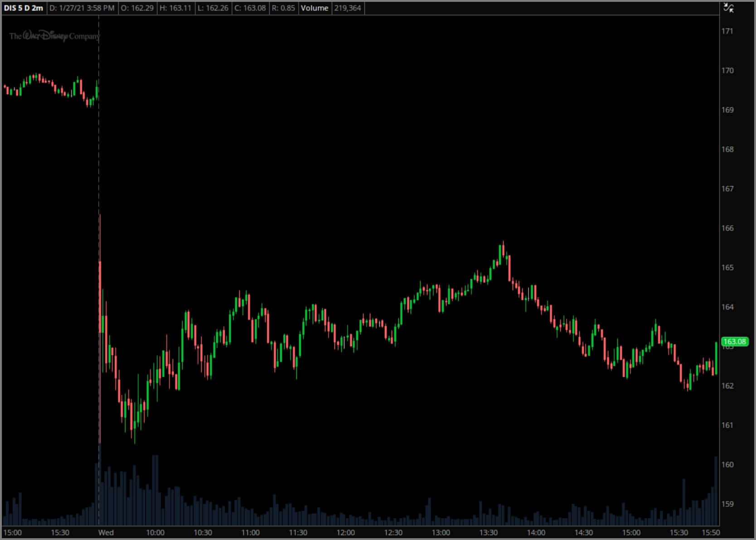Click the 168 price axis label
This screenshot has height=540, width=756.
coord(727,149)
